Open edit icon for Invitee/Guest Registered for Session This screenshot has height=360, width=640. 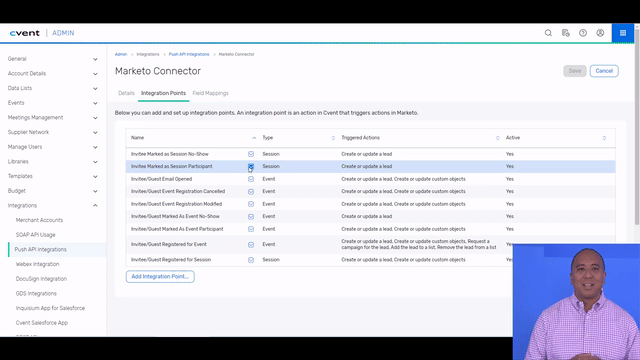coord(251,260)
